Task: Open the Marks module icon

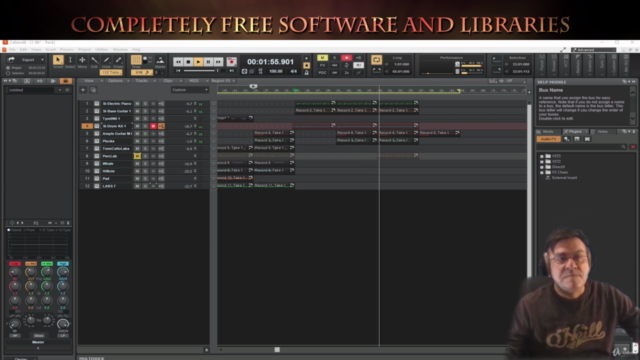Action: 160,60
